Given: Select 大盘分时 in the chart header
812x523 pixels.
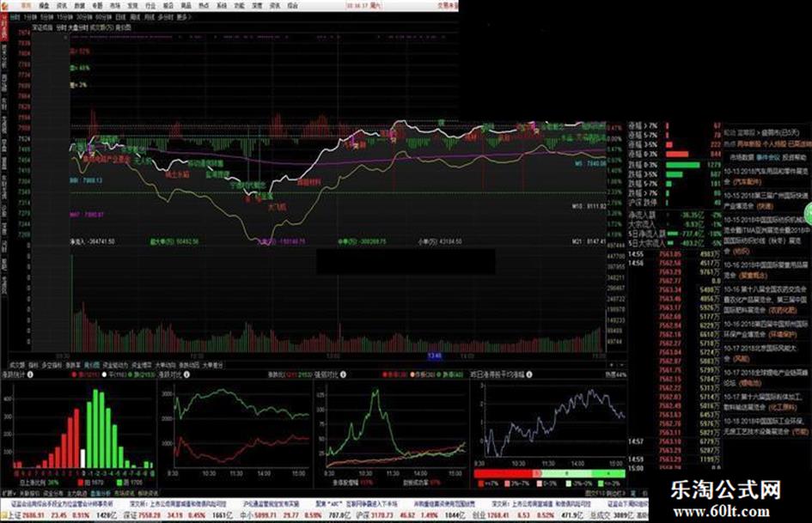Looking at the screenshot, I should point(77,27).
